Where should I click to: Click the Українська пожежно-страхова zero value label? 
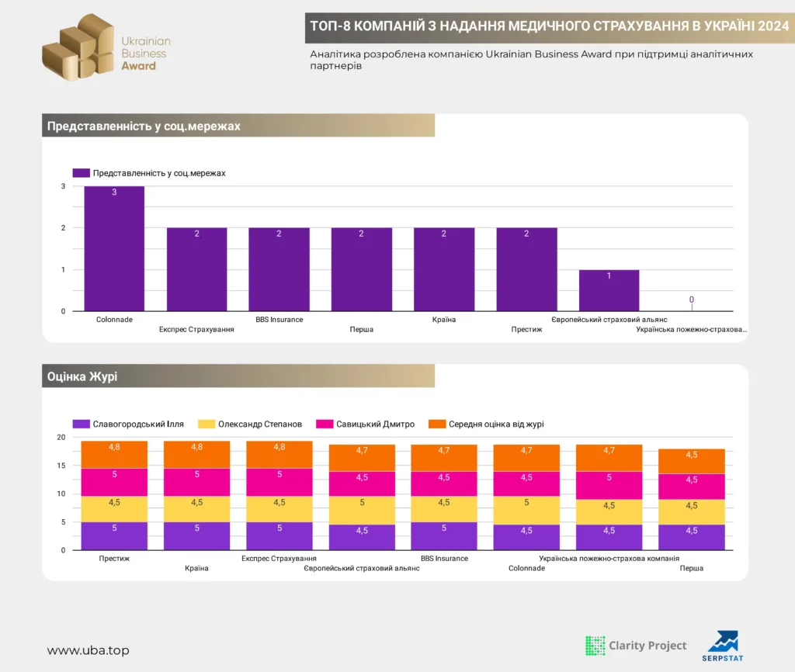click(692, 300)
